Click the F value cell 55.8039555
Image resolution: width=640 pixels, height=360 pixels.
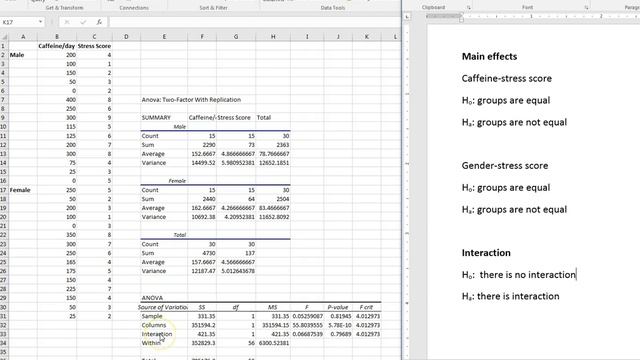(x=307, y=325)
